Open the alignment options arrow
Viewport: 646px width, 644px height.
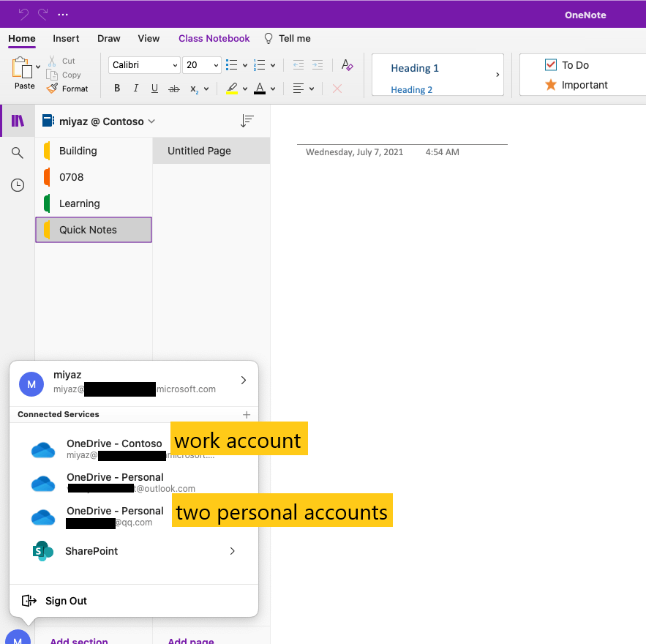pyautogui.click(x=312, y=89)
